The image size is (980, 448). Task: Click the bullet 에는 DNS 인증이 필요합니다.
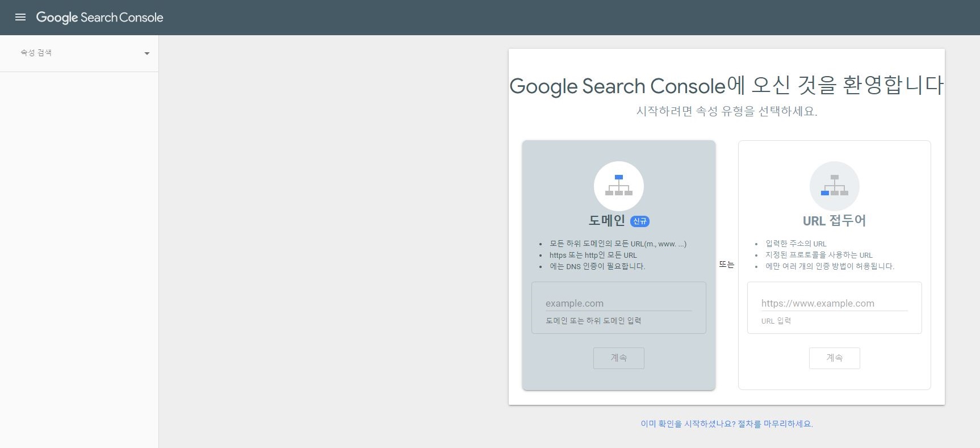pyautogui.click(x=597, y=266)
